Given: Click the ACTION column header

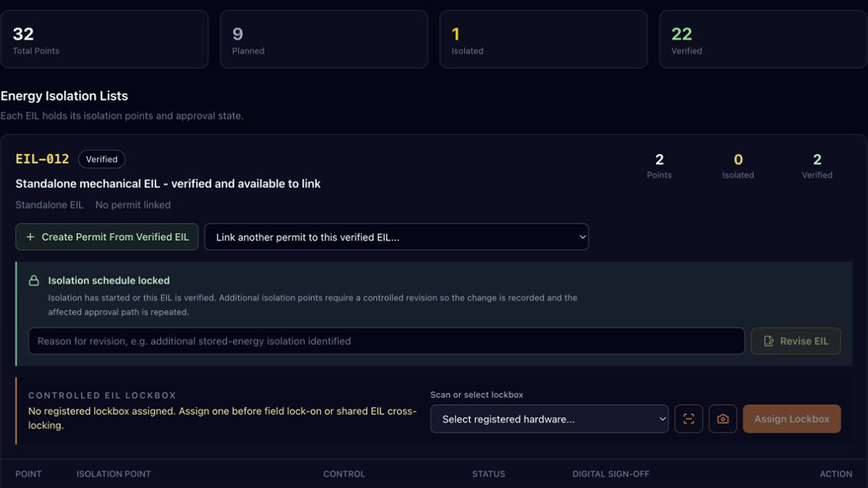Looking at the screenshot, I should point(836,474).
